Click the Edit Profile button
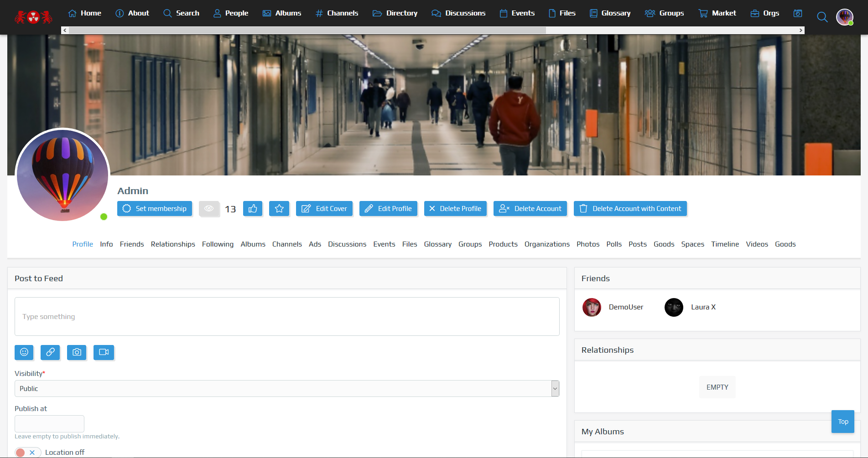This screenshot has width=868, height=458. 388,209
